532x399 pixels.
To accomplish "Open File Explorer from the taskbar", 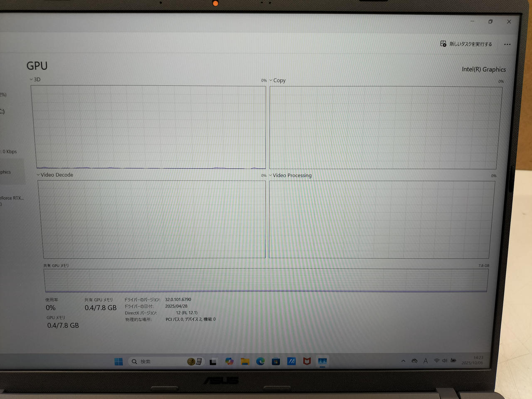I will [x=245, y=362].
